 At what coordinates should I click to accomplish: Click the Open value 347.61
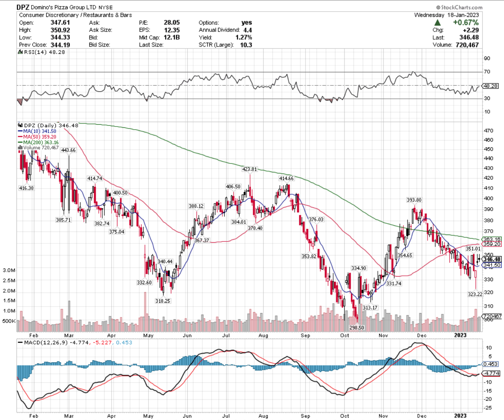tap(60, 23)
